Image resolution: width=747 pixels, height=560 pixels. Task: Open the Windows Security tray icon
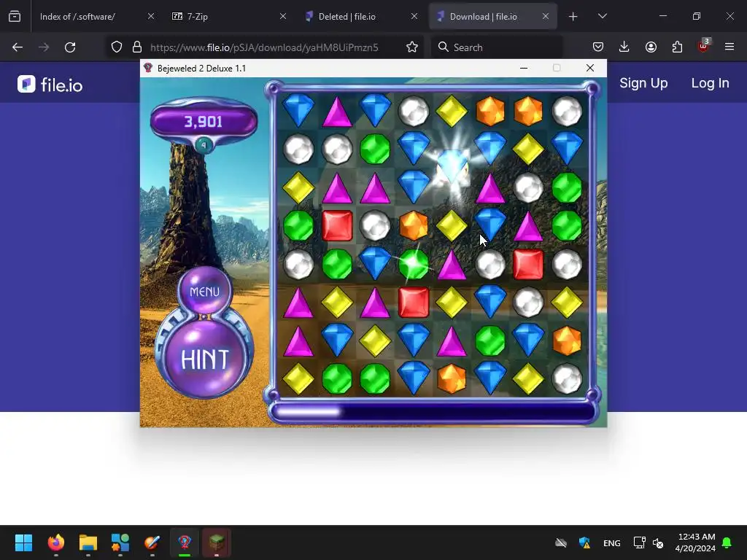point(584,542)
